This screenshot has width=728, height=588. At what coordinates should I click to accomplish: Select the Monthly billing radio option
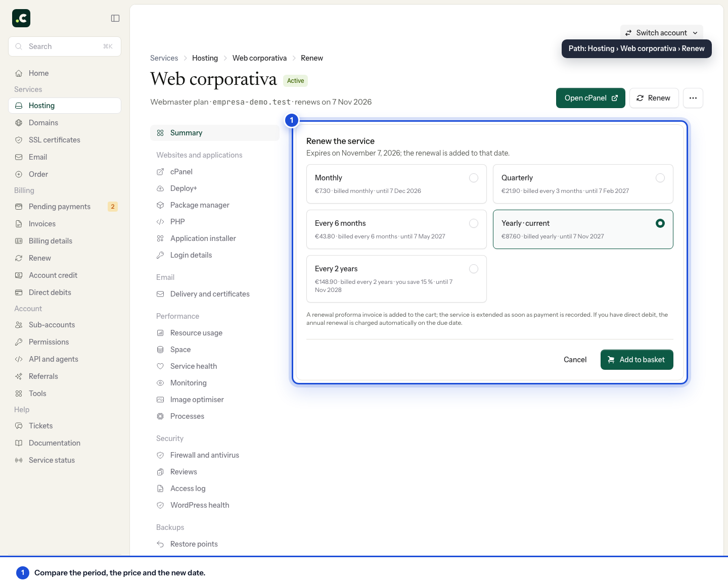(474, 178)
